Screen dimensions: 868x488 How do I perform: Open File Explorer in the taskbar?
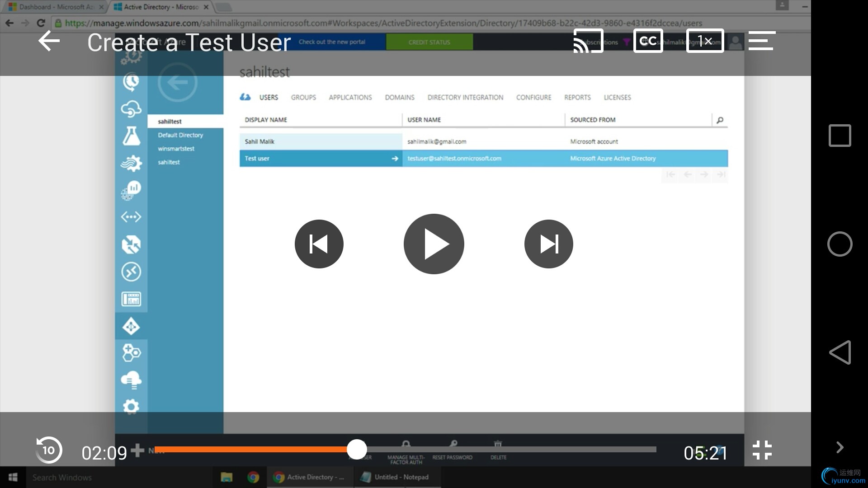pos(226,477)
